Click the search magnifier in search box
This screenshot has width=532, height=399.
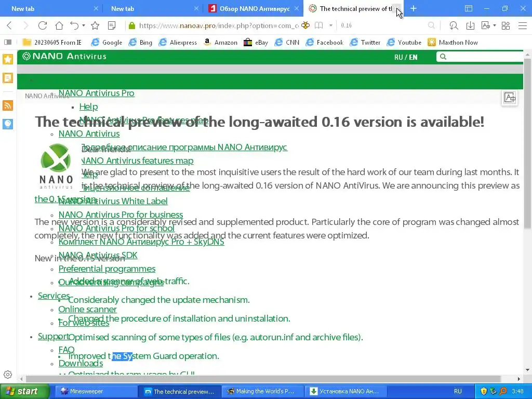431,25
